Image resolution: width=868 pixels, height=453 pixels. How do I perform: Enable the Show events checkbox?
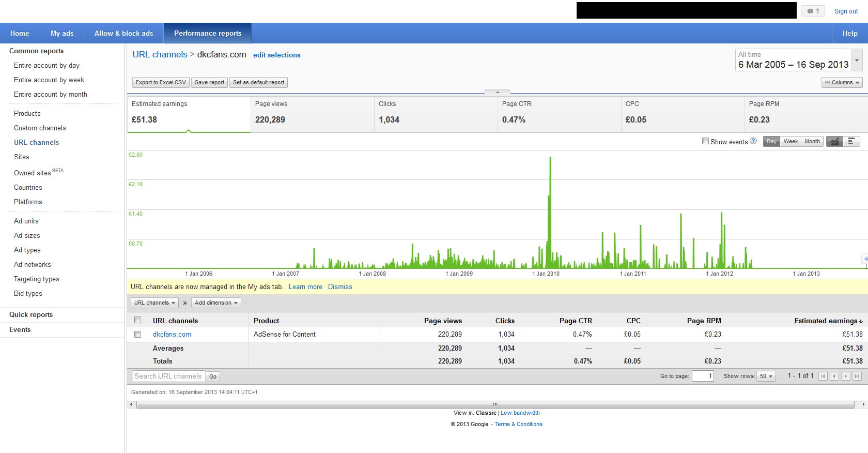pos(705,141)
